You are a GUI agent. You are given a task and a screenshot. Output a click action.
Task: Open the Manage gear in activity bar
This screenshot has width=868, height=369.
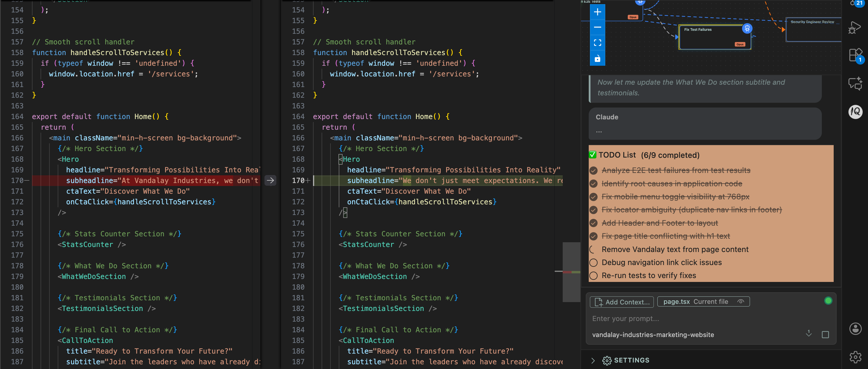[x=855, y=357]
